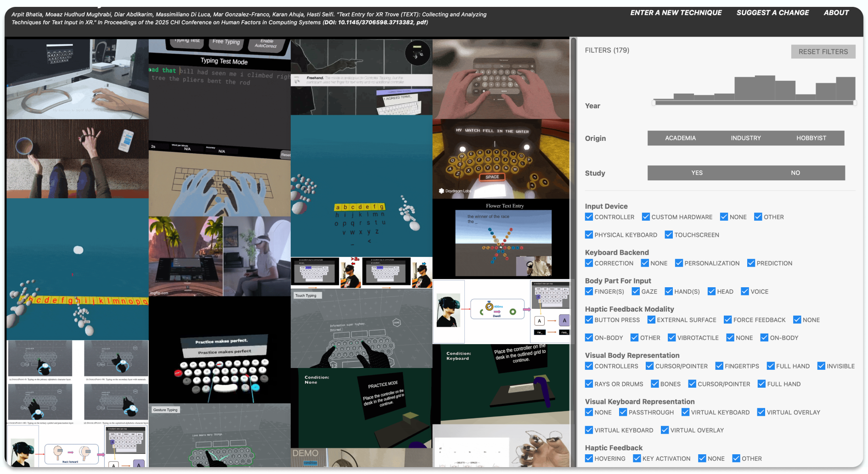The height and width of the screenshot is (474, 868).
Task: Select the Hobbyist origin filter
Action: coord(811,138)
